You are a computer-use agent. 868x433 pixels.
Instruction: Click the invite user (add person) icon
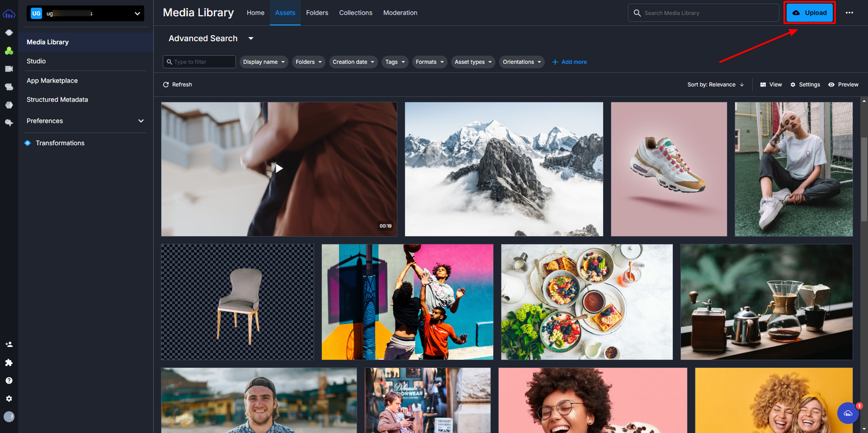pos(9,345)
